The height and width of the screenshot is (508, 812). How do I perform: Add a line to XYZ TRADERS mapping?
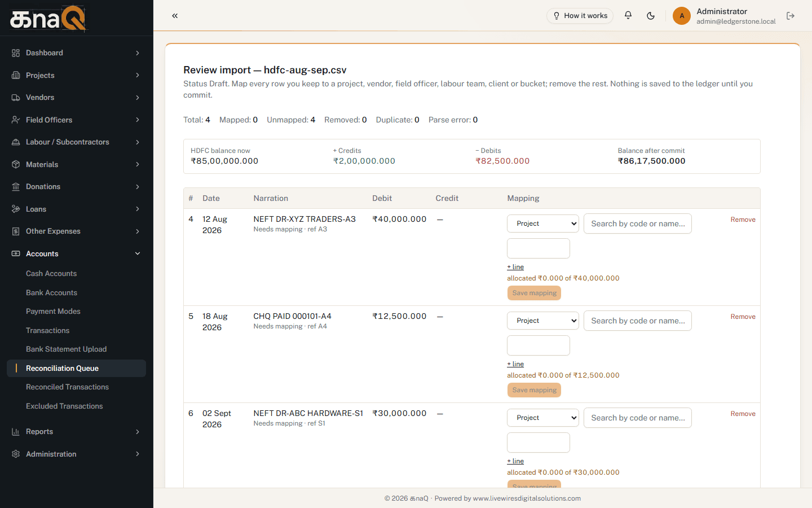(515, 267)
